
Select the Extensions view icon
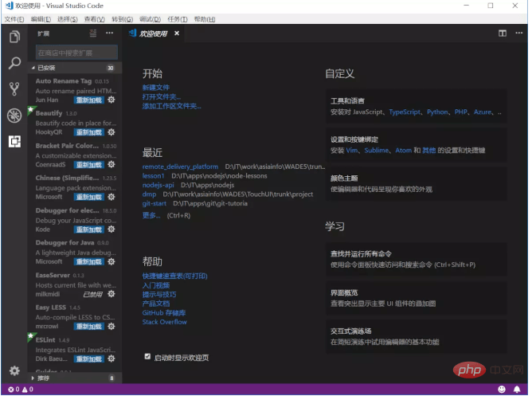coord(14,141)
